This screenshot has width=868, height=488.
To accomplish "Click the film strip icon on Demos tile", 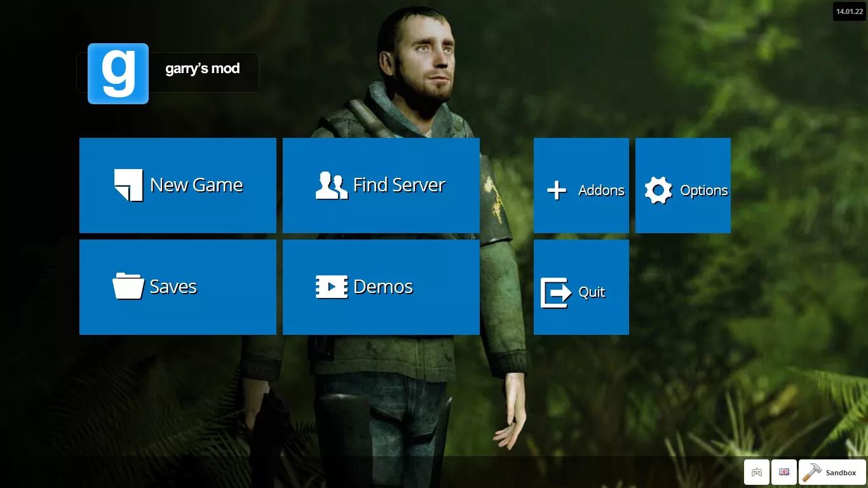I will (330, 287).
